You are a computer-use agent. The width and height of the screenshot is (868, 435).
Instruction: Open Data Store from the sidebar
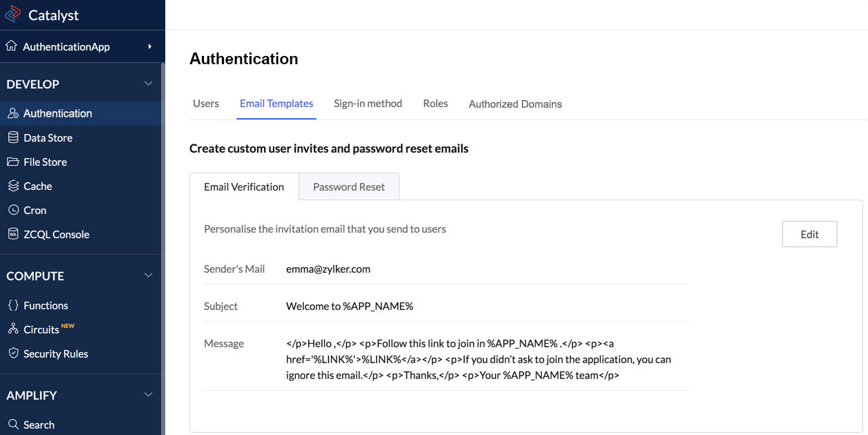pos(12,137)
